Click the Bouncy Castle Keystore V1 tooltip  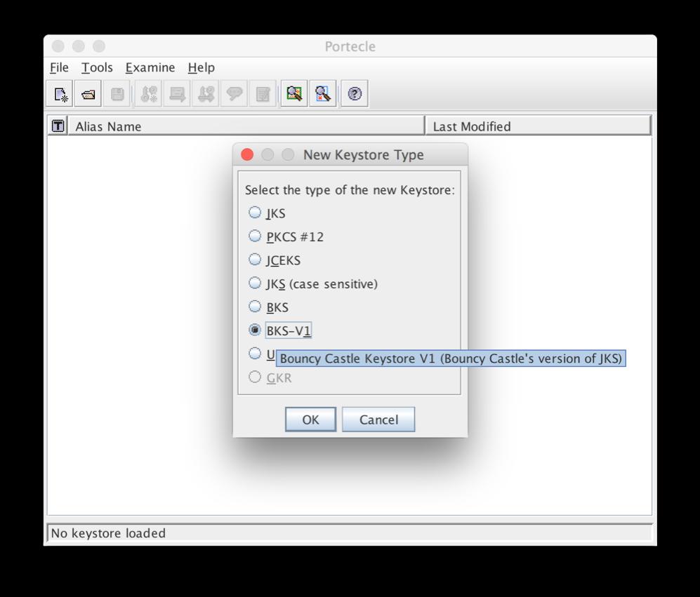[451, 358]
